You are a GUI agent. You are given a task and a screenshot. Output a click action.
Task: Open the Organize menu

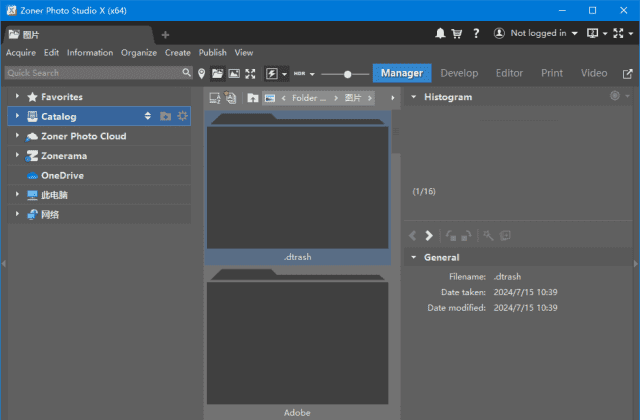(139, 53)
